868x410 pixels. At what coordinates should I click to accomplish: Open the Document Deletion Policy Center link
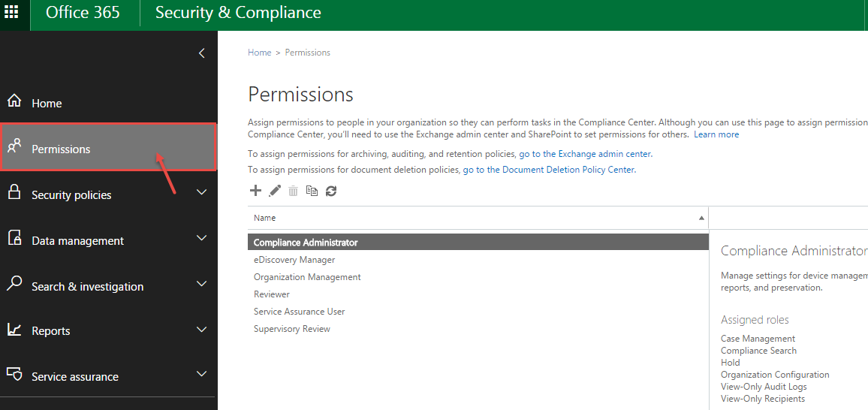tap(549, 170)
